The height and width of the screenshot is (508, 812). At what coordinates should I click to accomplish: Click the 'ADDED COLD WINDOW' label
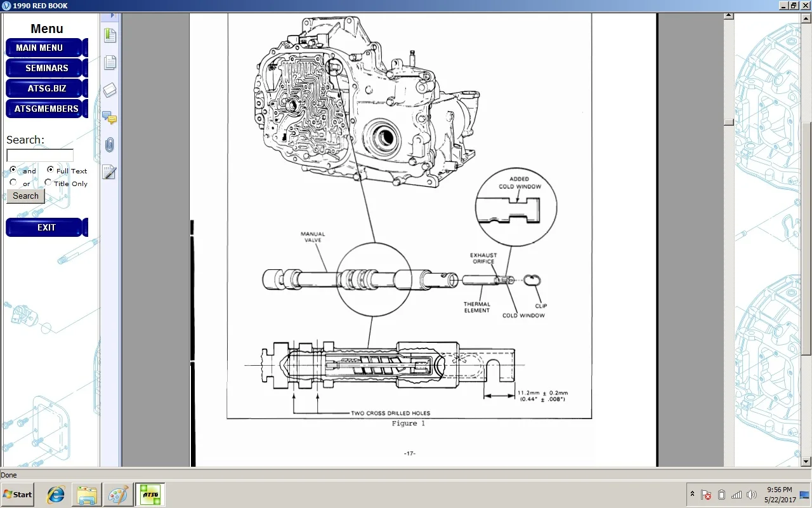pos(519,183)
